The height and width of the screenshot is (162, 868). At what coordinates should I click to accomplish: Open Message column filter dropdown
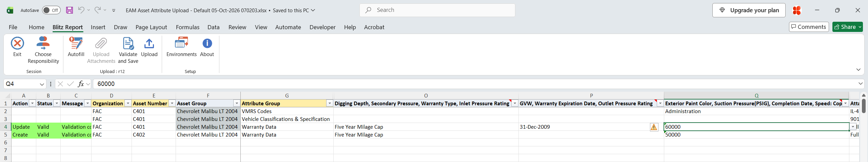87,104
